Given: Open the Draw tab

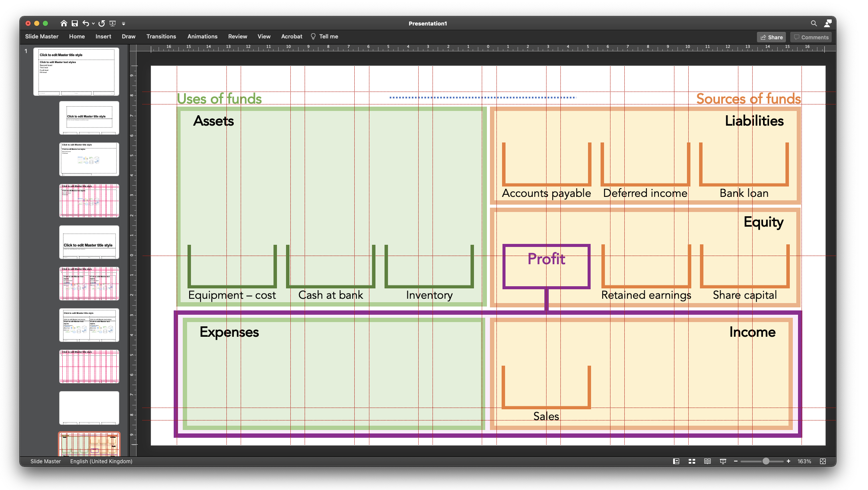Looking at the screenshot, I should tap(129, 37).
